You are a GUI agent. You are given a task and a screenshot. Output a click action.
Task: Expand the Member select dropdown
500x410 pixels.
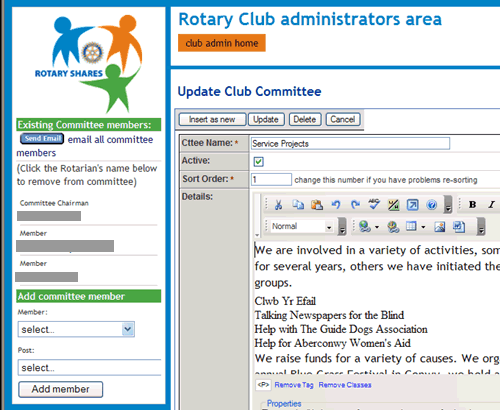pyautogui.click(x=76, y=329)
